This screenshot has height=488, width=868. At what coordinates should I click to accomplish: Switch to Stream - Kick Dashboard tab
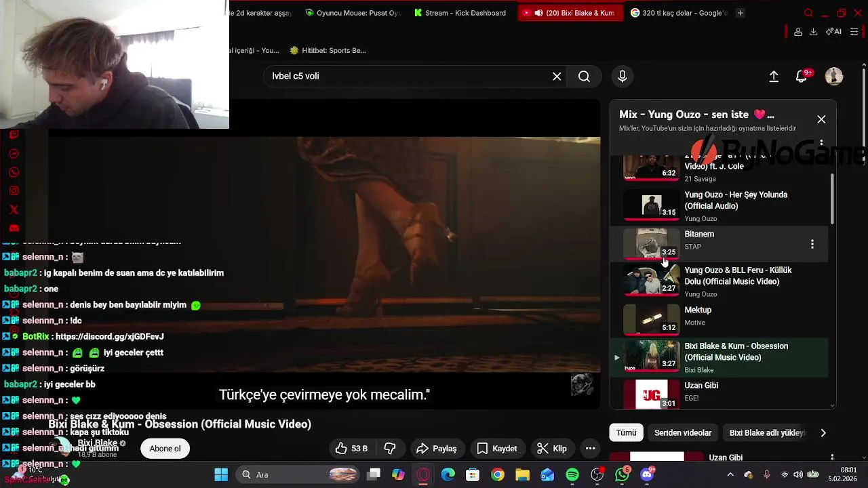(460, 13)
